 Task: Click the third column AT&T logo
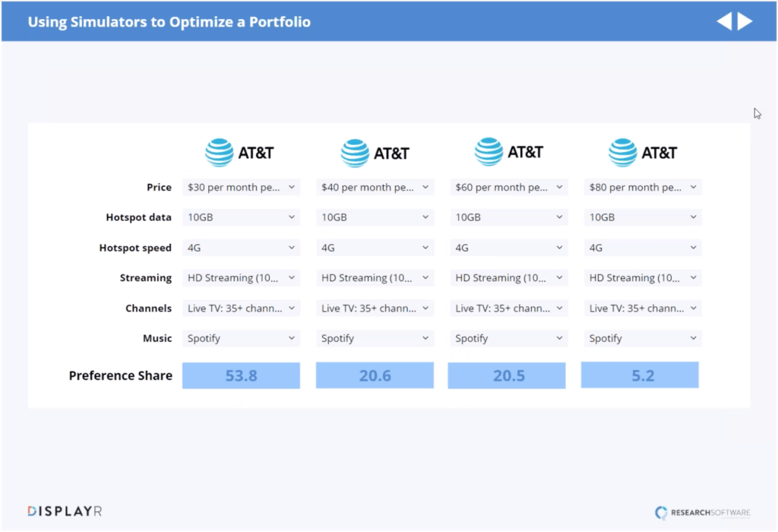pyautogui.click(x=509, y=152)
